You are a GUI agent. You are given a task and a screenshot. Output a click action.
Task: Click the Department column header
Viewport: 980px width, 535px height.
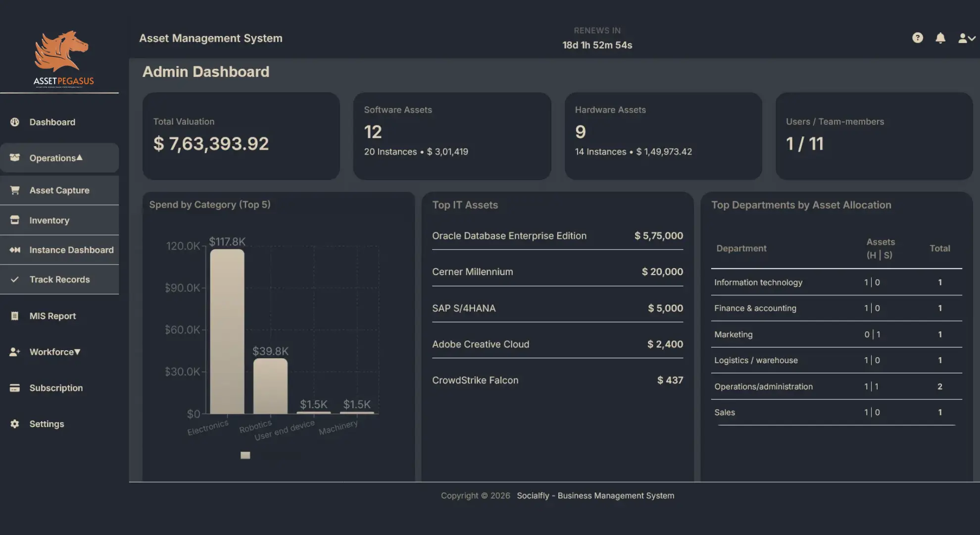click(741, 248)
